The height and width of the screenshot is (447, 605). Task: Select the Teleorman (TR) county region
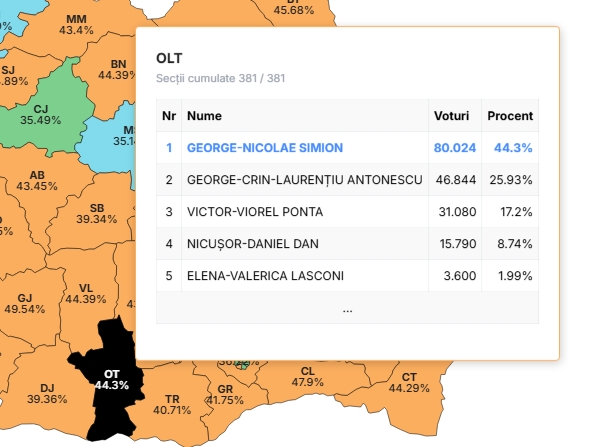tap(172, 404)
